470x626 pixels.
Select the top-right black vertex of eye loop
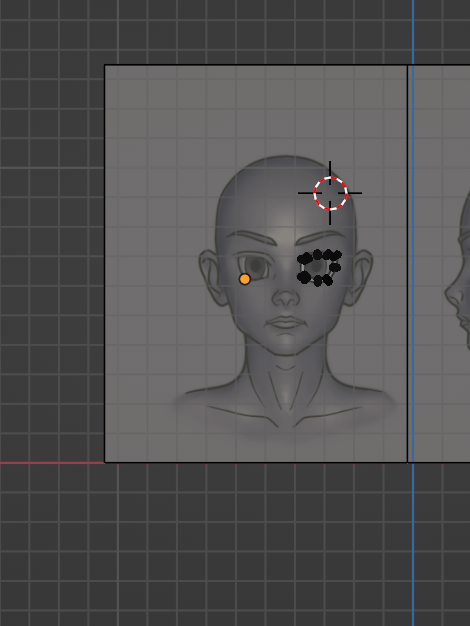(x=337, y=255)
